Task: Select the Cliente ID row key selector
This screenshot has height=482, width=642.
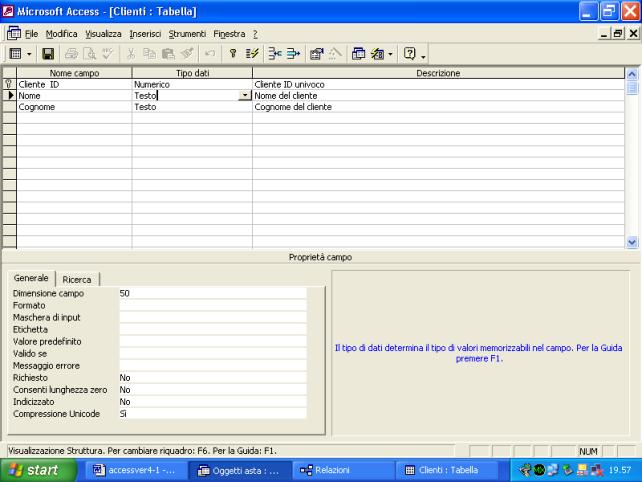Action: pos(9,84)
